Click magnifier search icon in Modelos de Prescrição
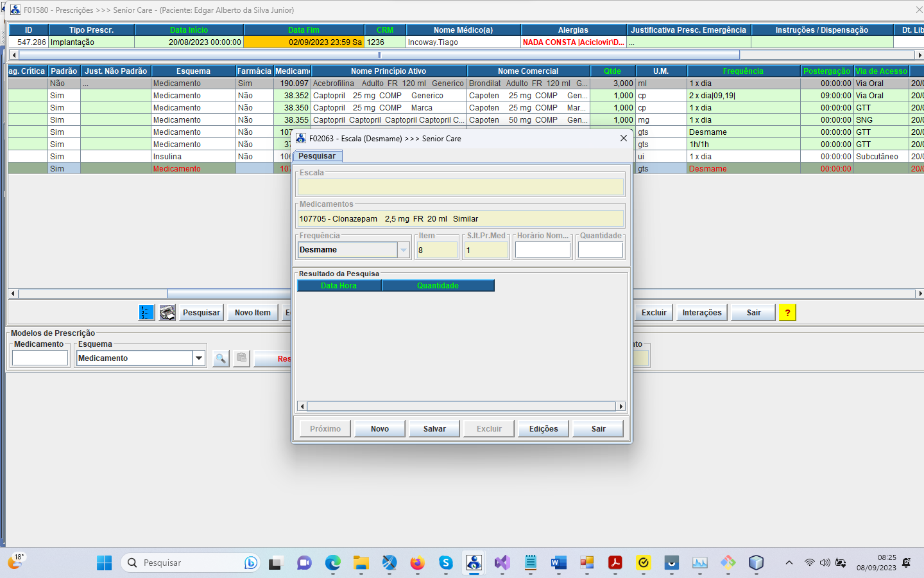Viewport: 924px width, 578px height. click(221, 358)
